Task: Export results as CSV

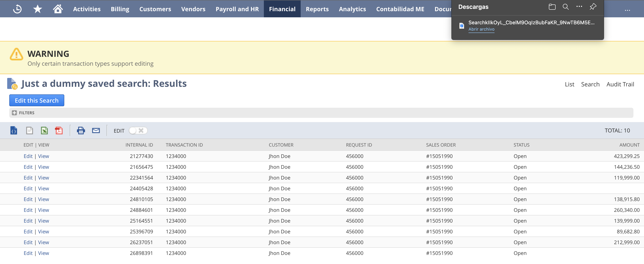Action: point(29,130)
